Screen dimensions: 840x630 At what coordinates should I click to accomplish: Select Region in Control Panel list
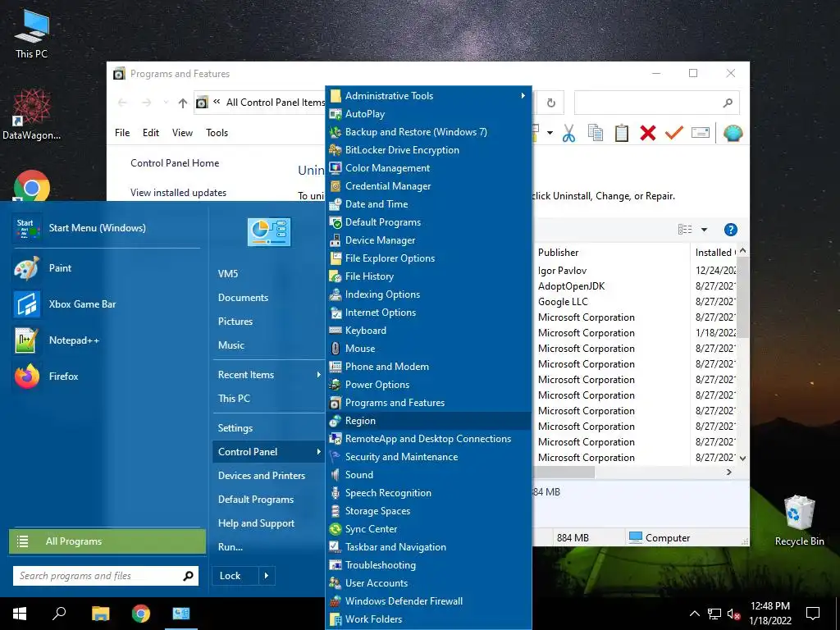pyautogui.click(x=428, y=421)
